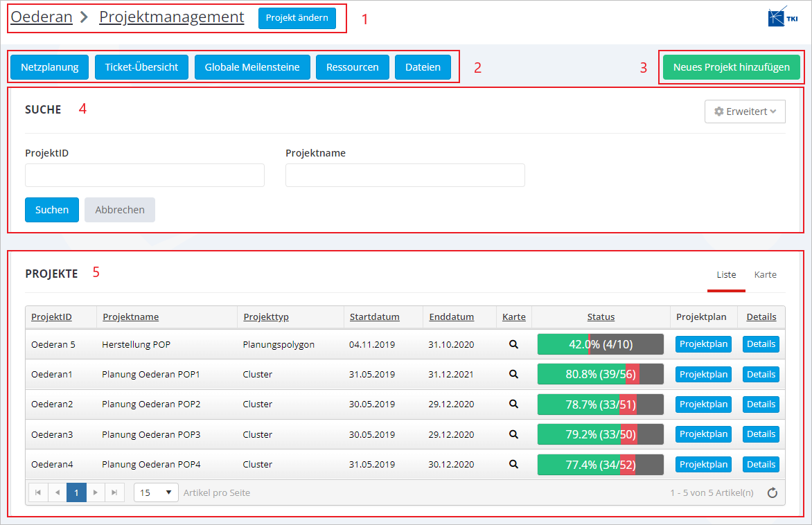
Task: Click the refresh icon below the projects table
Action: click(x=773, y=493)
